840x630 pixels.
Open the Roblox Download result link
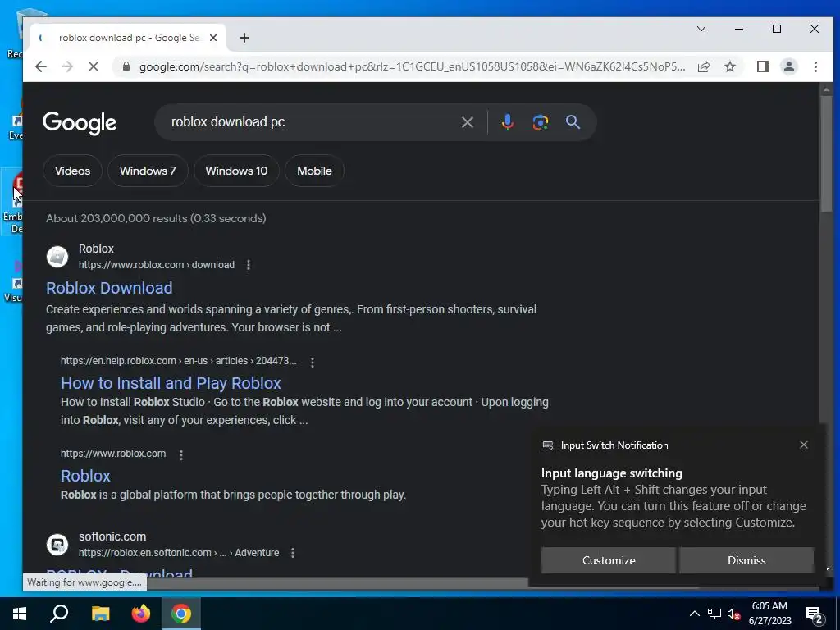109,288
